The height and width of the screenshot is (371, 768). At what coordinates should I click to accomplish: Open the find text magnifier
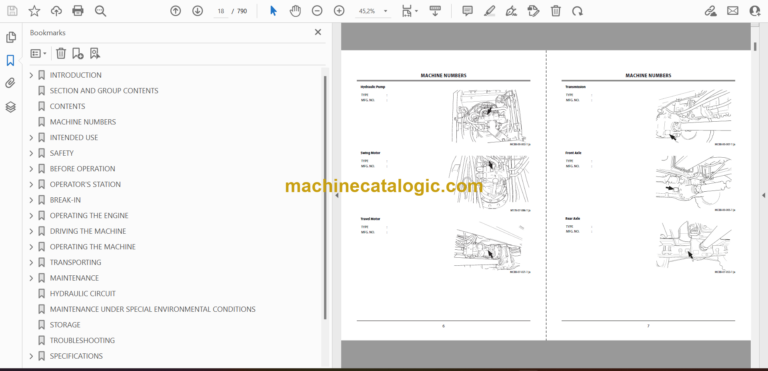(100, 11)
